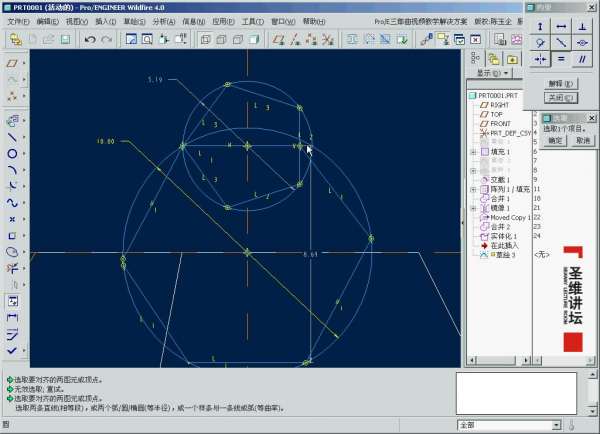Viewport: 600px width, 434px height.
Task: Choose the Horizontal constraint icon
Action: (561, 26)
